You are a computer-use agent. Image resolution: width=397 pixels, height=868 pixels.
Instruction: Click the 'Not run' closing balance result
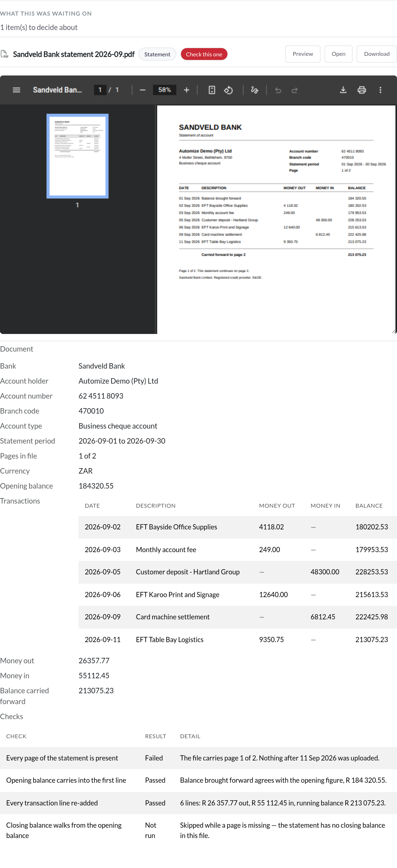pyautogui.click(x=151, y=830)
